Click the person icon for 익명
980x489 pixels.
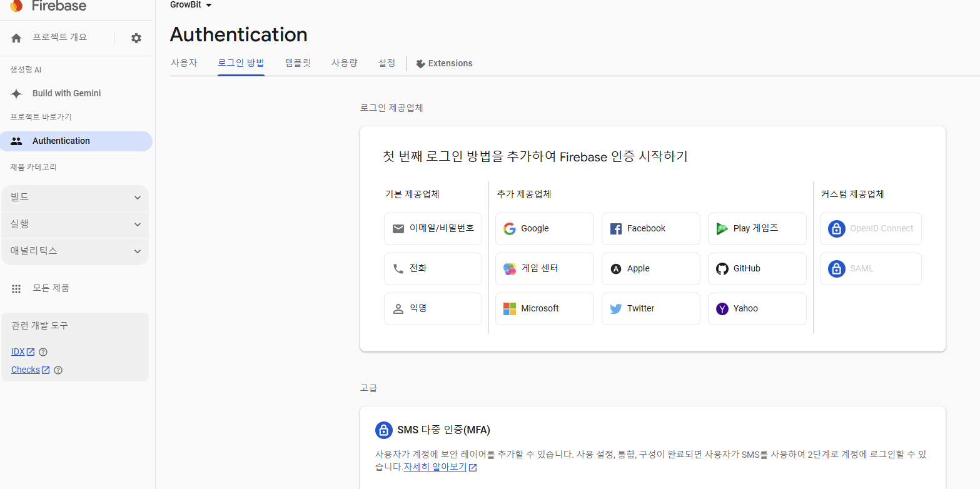click(398, 309)
